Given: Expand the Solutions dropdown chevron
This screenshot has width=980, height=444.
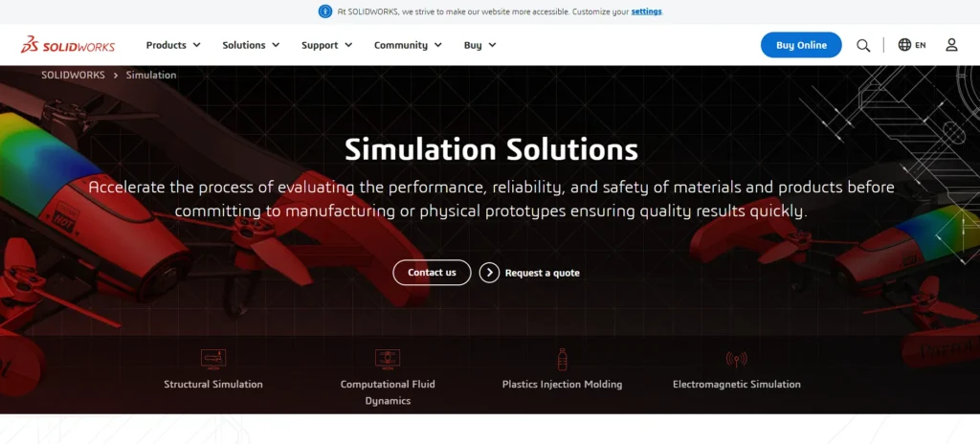Looking at the screenshot, I should click(276, 45).
